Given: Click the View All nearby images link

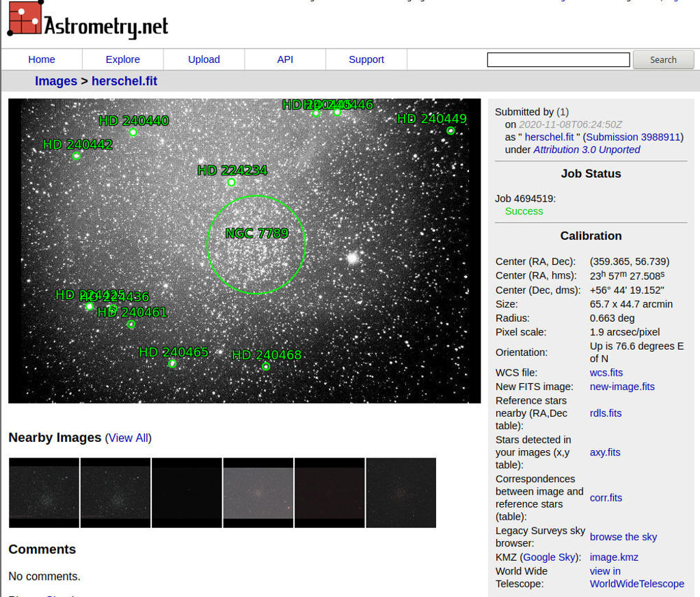Looking at the screenshot, I should (x=128, y=438).
